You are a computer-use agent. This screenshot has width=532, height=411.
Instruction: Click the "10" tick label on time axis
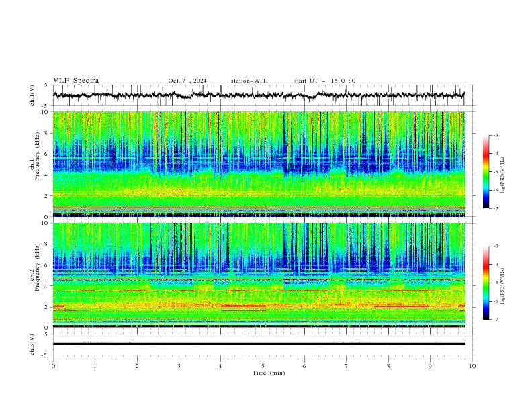pos(472,366)
